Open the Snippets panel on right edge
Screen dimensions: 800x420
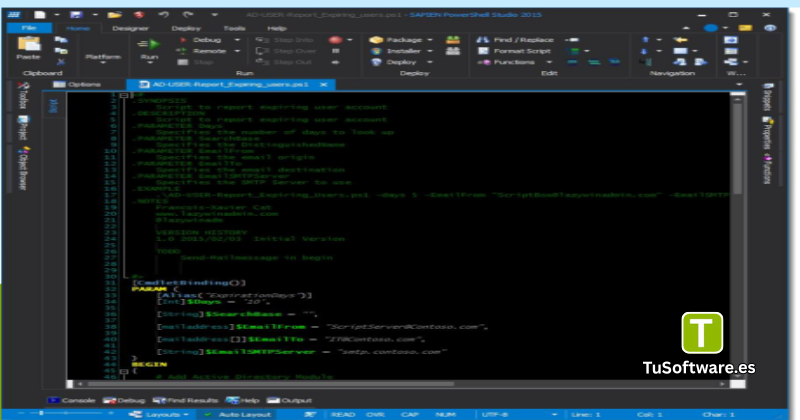pos(767,97)
